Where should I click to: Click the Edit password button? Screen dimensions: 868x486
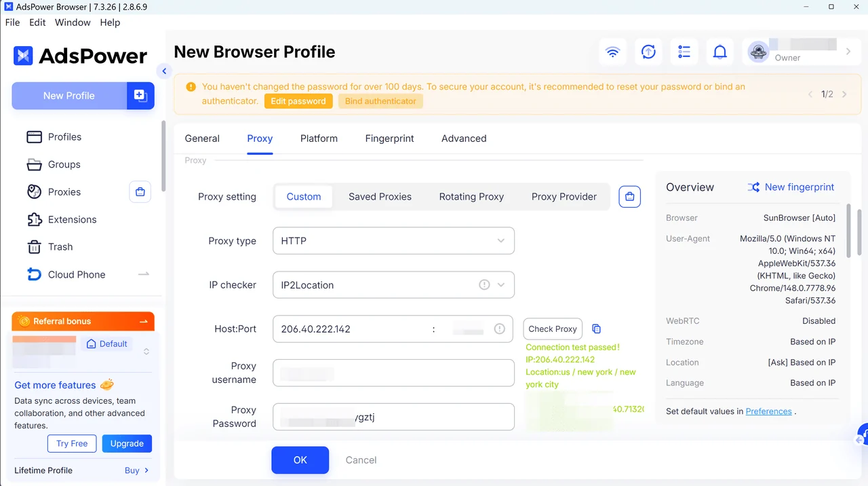[298, 101]
